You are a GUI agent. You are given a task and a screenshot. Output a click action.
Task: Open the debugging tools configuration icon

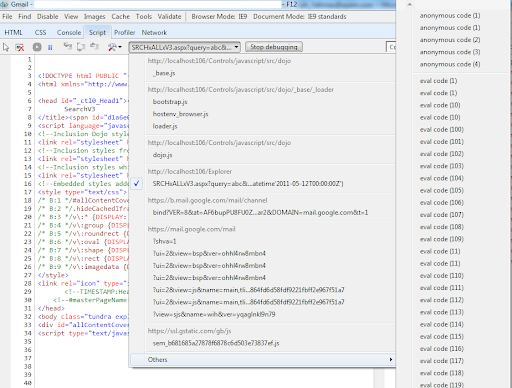[112, 47]
